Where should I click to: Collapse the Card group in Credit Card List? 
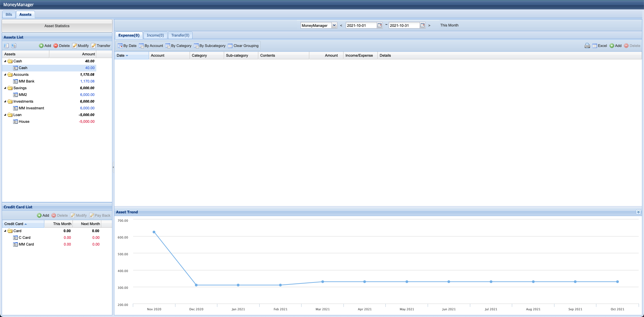tap(5, 231)
